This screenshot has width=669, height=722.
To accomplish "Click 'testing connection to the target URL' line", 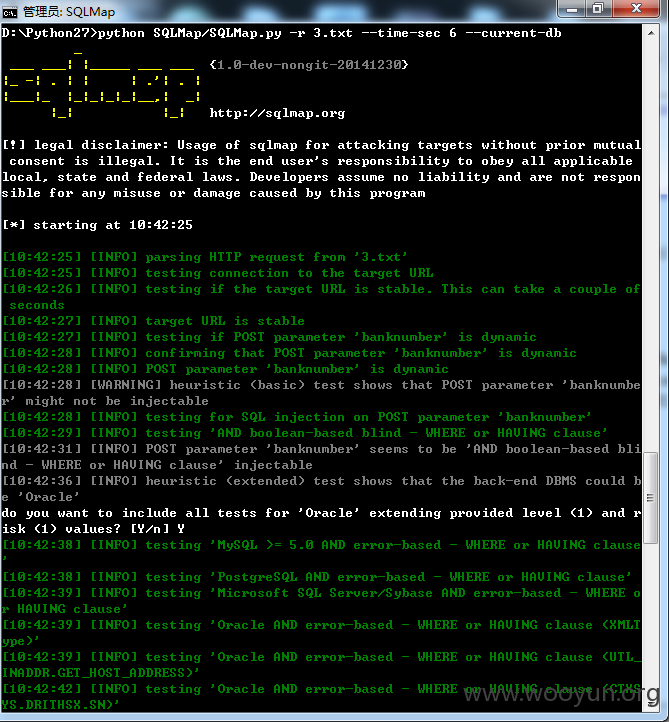I will pos(218,273).
